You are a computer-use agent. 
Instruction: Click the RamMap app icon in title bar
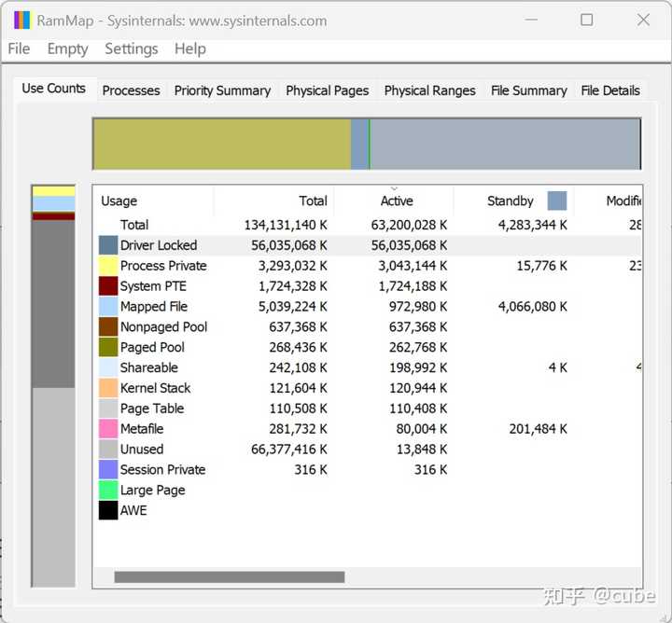(21, 21)
